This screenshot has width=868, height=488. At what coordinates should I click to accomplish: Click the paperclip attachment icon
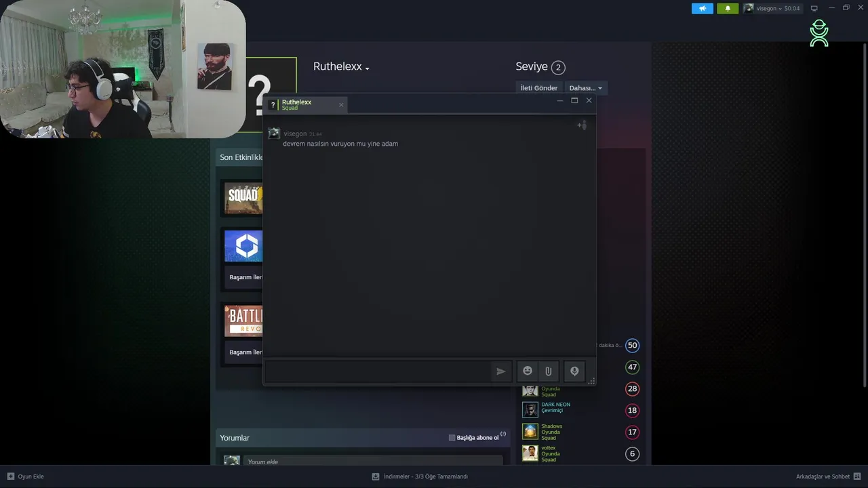coord(549,371)
